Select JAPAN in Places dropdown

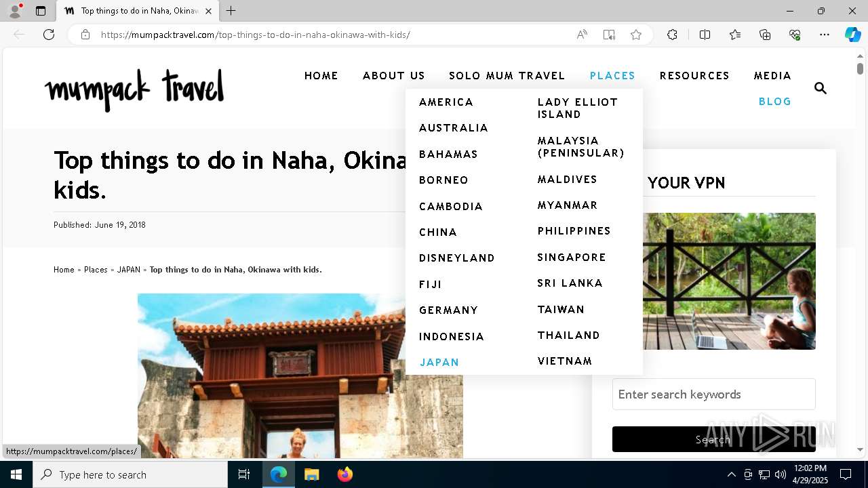click(439, 363)
